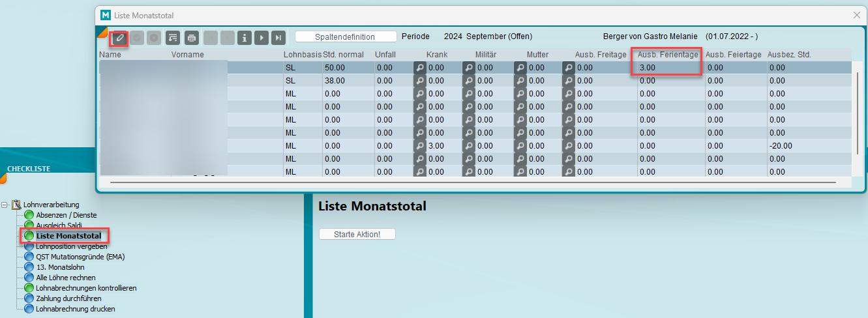Jump to last record with skip icon
The height and width of the screenshot is (318, 868).
pyautogui.click(x=278, y=38)
